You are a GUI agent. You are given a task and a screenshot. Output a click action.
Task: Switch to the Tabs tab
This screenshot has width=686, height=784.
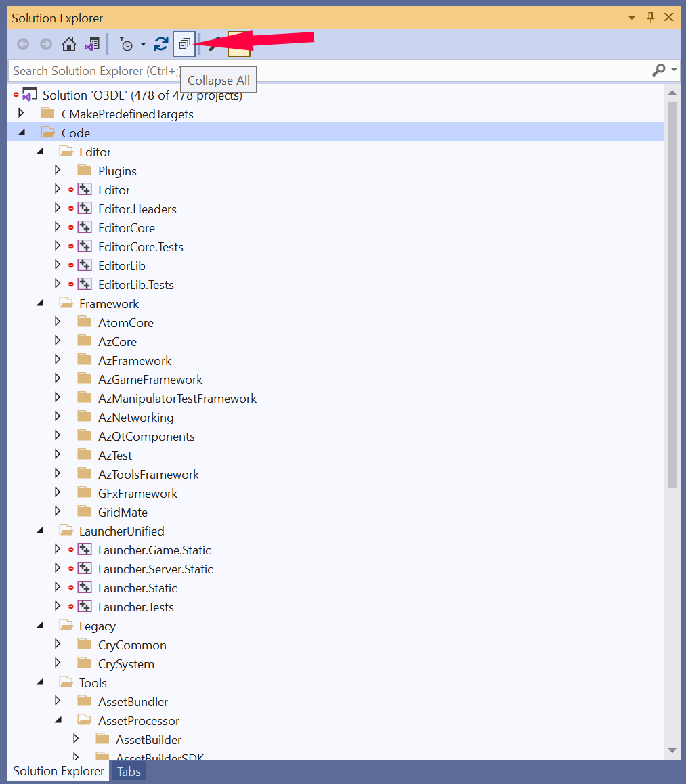pos(129,772)
